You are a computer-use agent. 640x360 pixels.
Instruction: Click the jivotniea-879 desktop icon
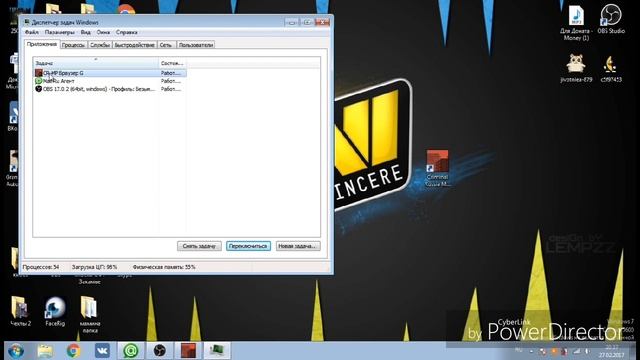(x=576, y=68)
